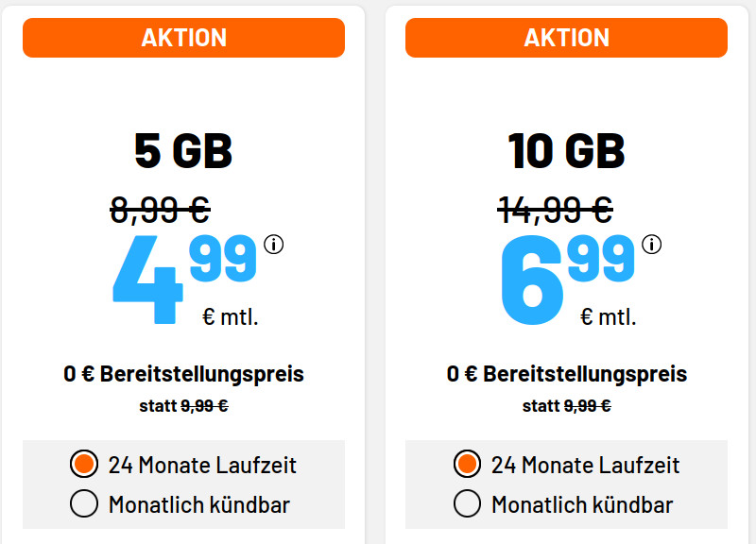Select 24 Monate Laufzeit on the 10 GB plan
The image size is (756, 544).
[x=468, y=465]
